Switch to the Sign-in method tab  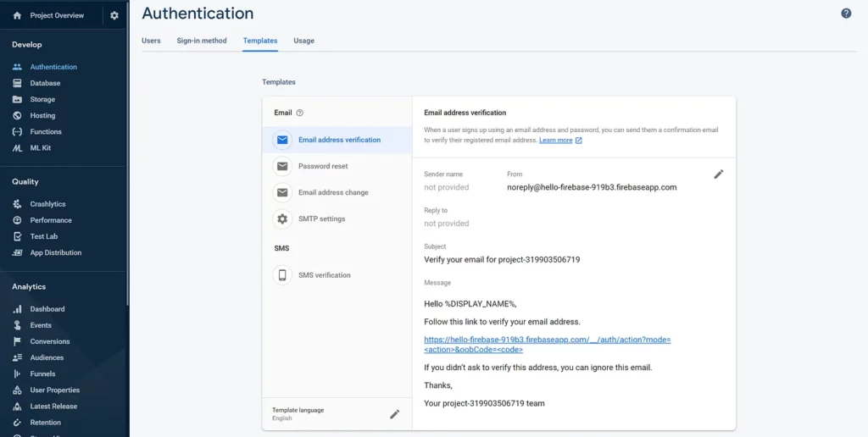pyautogui.click(x=202, y=41)
